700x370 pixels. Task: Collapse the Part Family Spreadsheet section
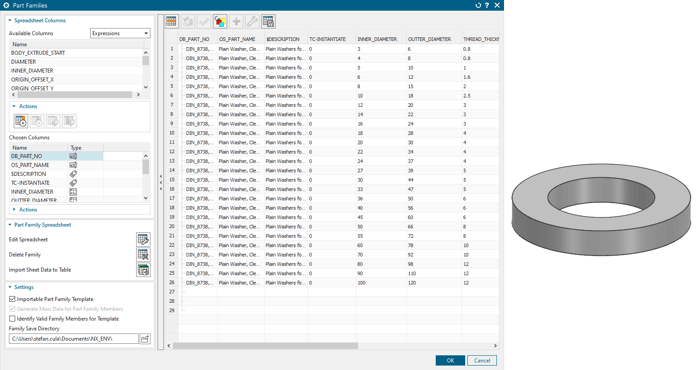(10, 225)
